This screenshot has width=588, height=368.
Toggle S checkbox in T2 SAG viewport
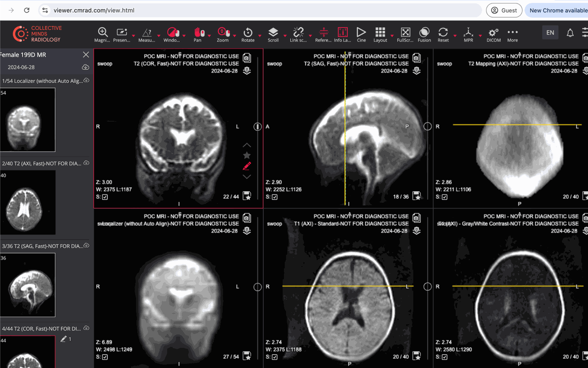coord(275,197)
